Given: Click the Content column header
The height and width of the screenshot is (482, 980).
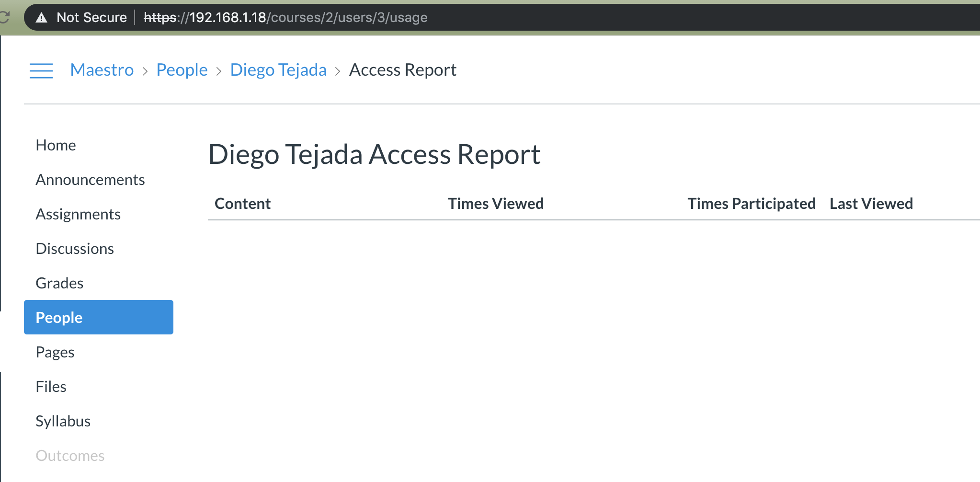Looking at the screenshot, I should click(x=242, y=204).
